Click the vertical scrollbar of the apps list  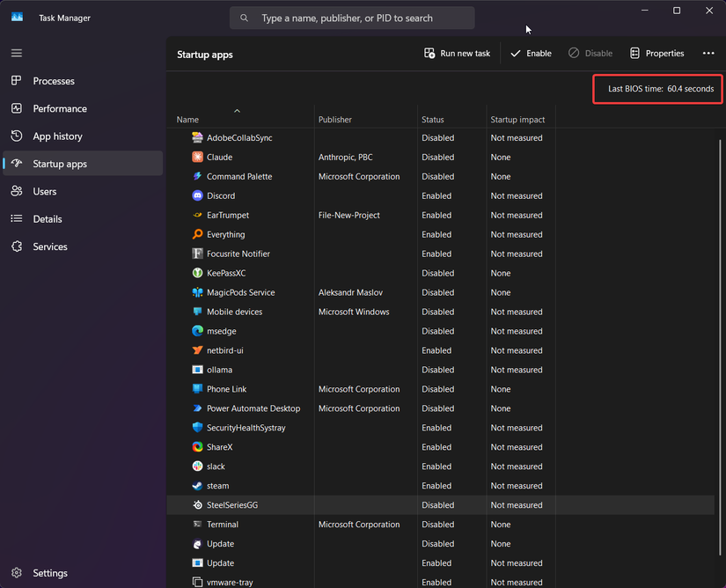click(x=720, y=347)
